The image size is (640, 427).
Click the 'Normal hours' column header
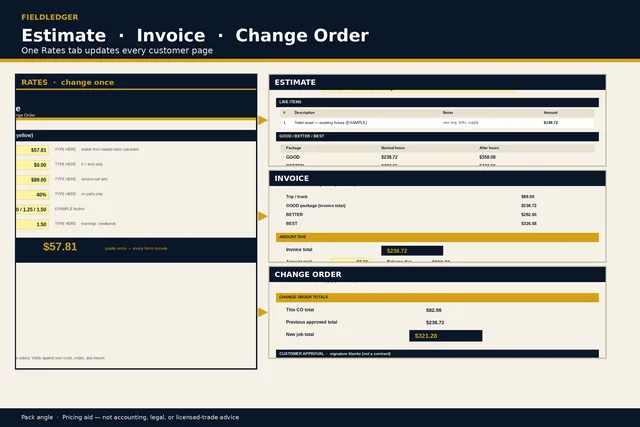pos(393,148)
